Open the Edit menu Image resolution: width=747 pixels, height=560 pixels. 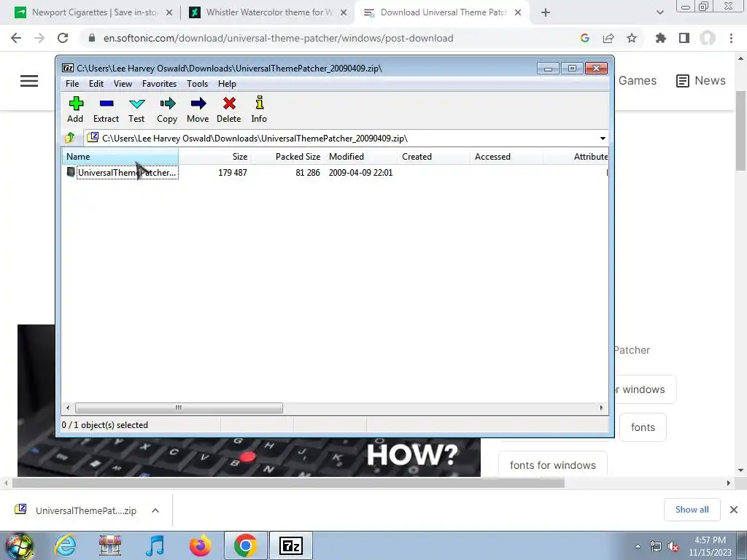coord(96,84)
